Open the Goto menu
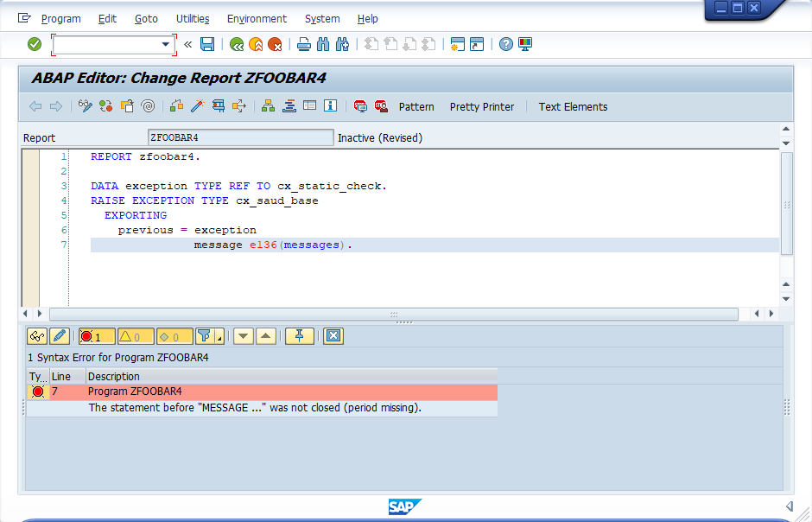This screenshot has width=812, height=522. (x=146, y=19)
